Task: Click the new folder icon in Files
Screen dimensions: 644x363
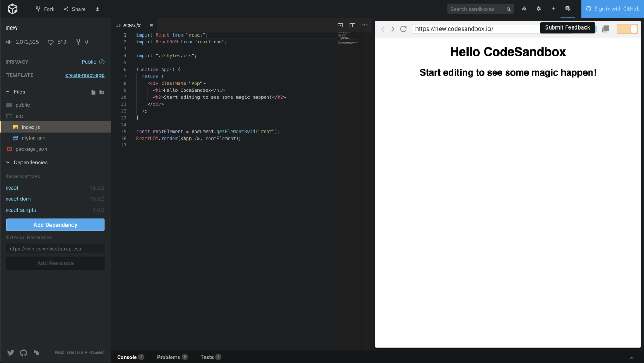Action: click(102, 92)
